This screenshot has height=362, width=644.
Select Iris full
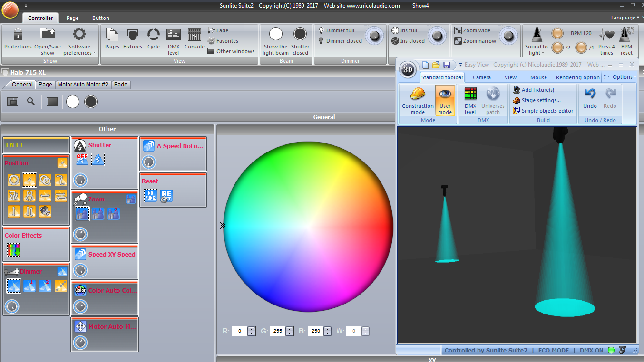(404, 30)
